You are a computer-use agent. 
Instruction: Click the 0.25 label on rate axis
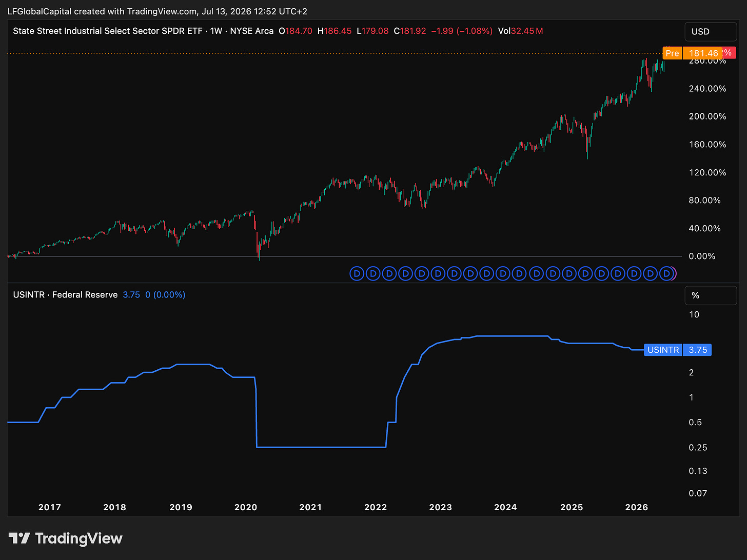pos(698,447)
